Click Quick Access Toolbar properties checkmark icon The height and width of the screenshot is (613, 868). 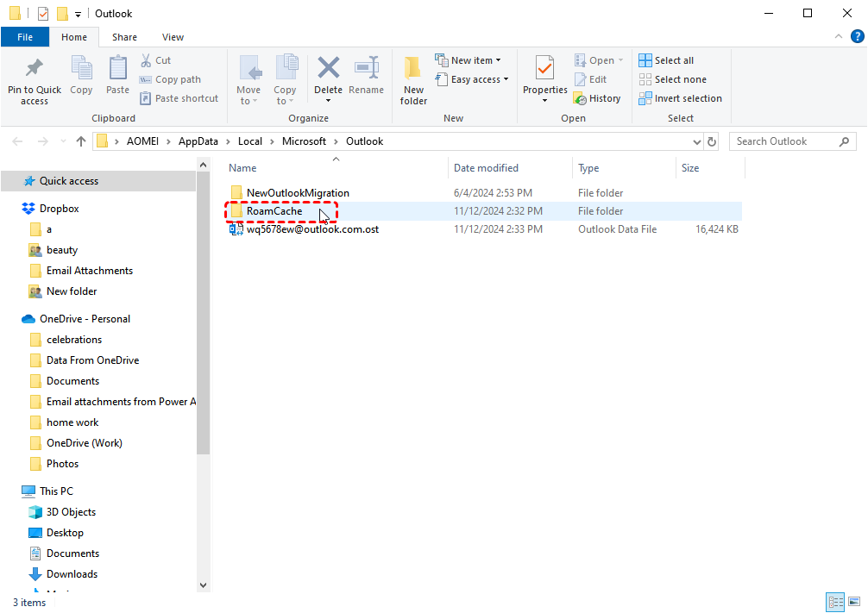[43, 13]
